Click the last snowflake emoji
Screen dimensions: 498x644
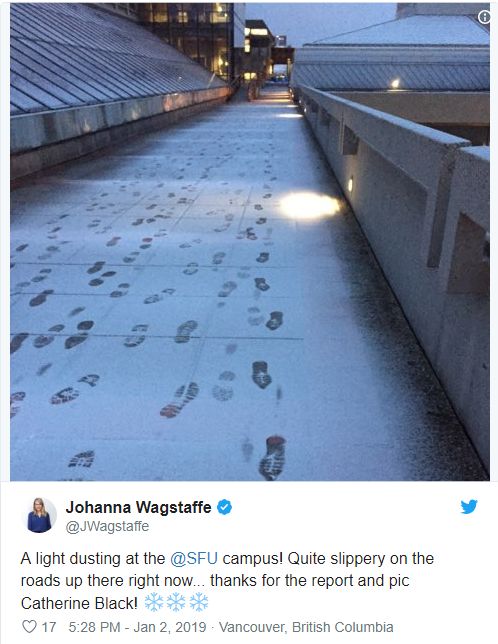[x=199, y=603]
